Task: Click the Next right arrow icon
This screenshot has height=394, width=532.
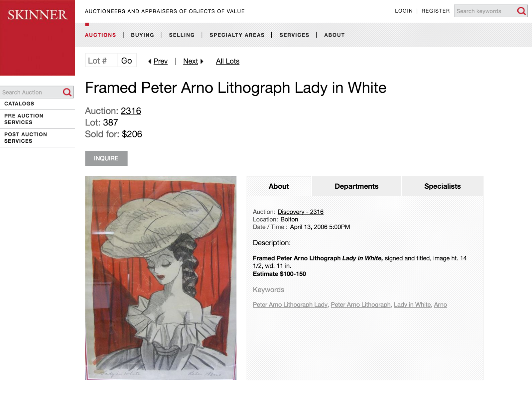Action: pyautogui.click(x=201, y=61)
